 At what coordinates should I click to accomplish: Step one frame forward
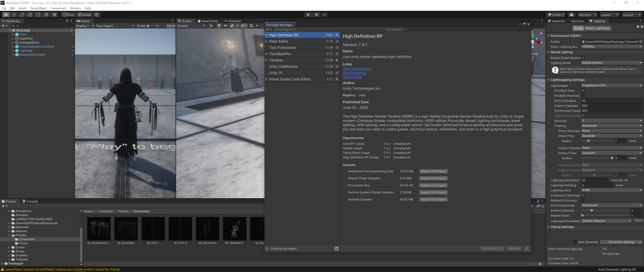coord(325,15)
